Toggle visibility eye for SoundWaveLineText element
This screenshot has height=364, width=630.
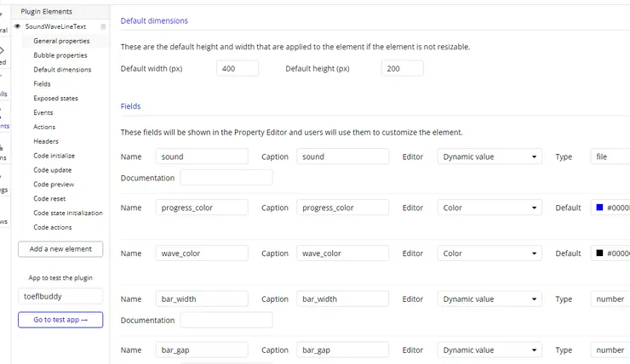pos(18,26)
